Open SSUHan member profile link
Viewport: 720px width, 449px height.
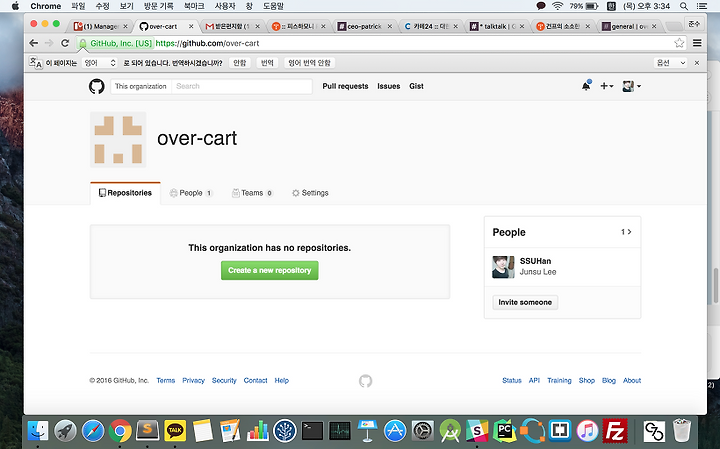coord(535,261)
